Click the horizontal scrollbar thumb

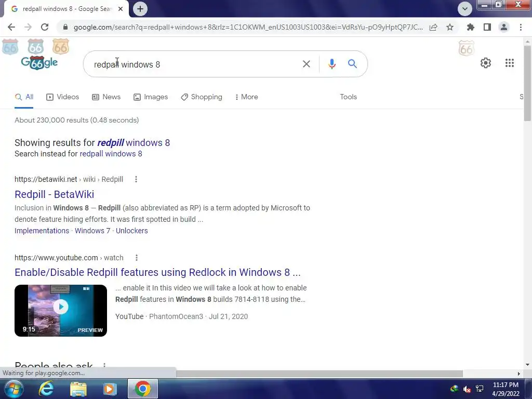coord(320,374)
